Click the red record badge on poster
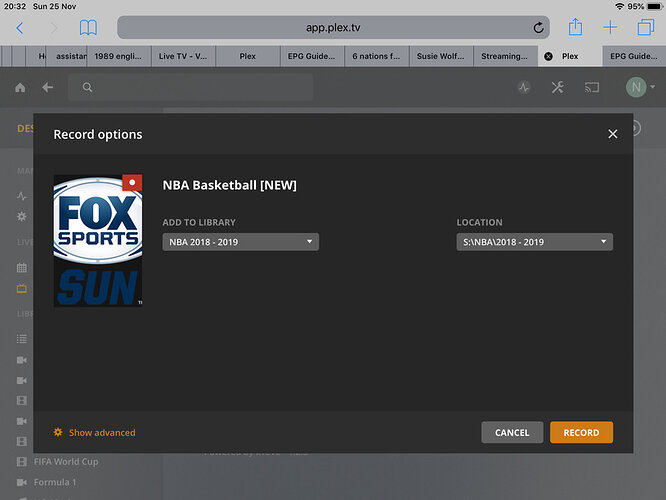 click(132, 183)
